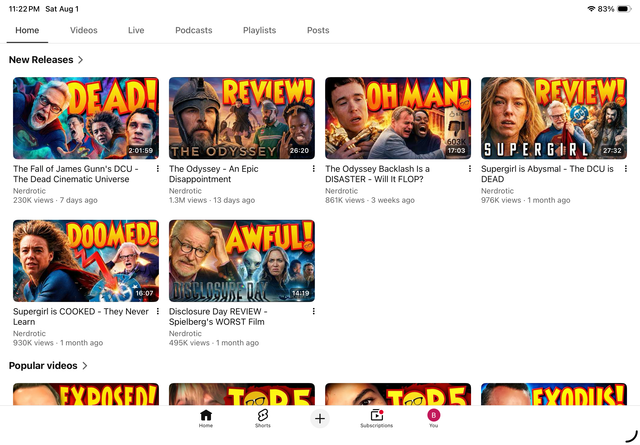Open title The Odyssey Backlash Is a DISASTER
The width and height of the screenshot is (640, 445).
tap(377, 174)
